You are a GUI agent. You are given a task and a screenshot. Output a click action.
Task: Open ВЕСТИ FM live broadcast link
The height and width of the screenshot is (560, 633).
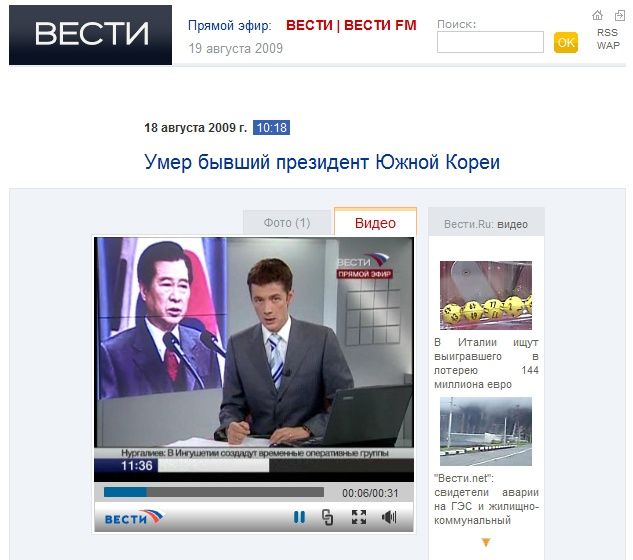[x=380, y=25]
